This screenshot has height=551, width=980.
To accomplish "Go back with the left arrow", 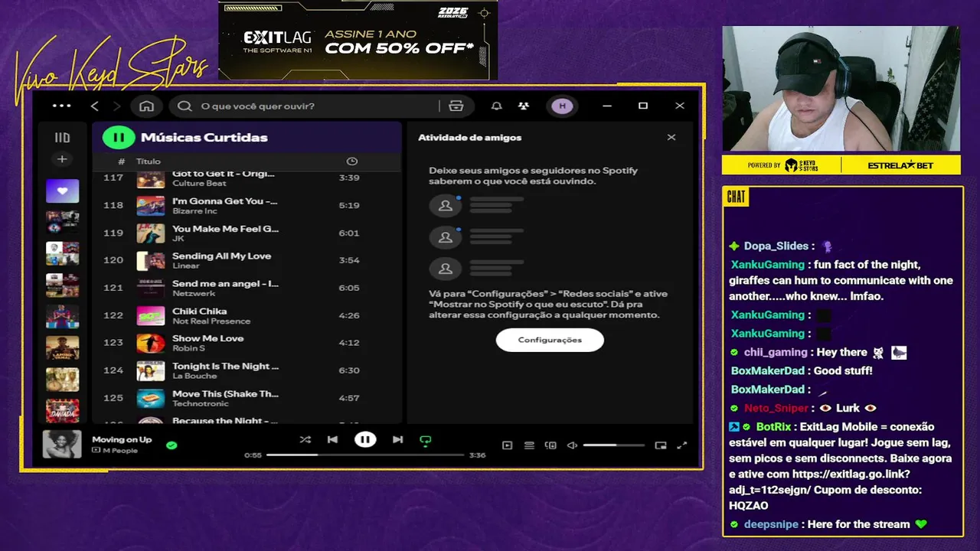I will 95,106.
